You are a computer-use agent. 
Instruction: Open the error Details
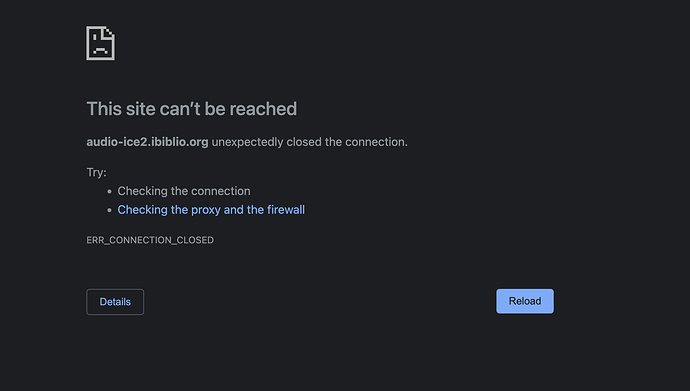(115, 302)
